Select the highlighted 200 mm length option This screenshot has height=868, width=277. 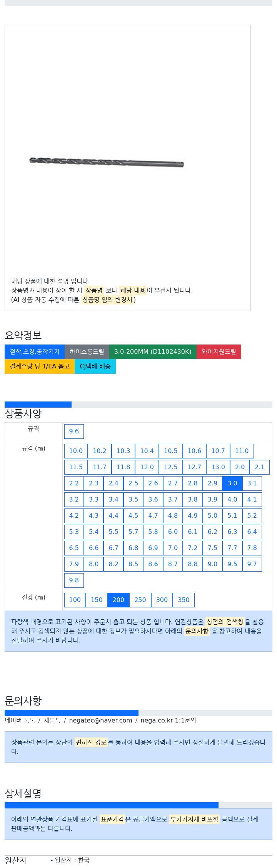[x=118, y=600]
